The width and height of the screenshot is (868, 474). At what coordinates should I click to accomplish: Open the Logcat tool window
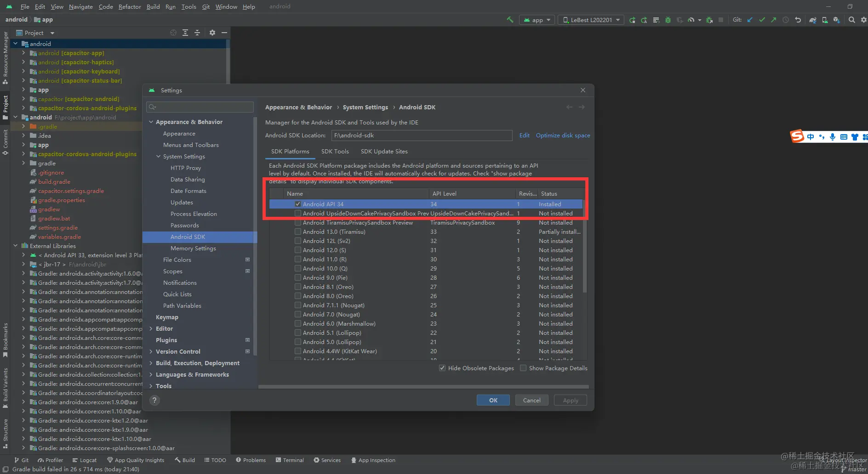(84, 460)
